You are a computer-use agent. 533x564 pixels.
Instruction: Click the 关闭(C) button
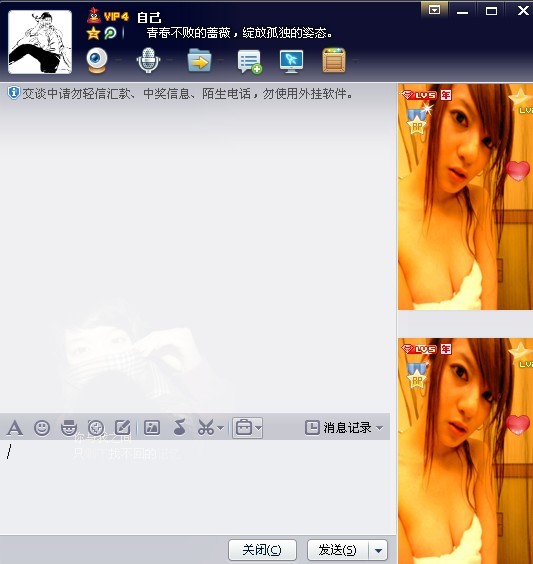click(x=262, y=550)
